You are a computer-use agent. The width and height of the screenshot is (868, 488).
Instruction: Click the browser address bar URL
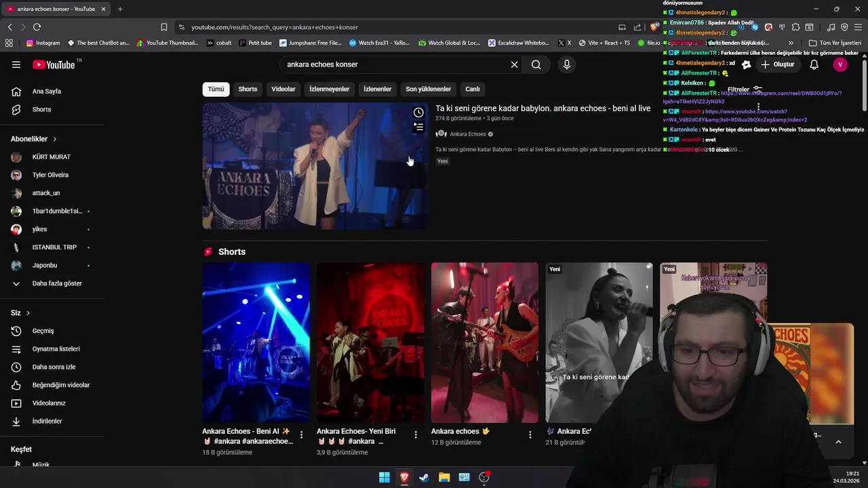coord(275,27)
